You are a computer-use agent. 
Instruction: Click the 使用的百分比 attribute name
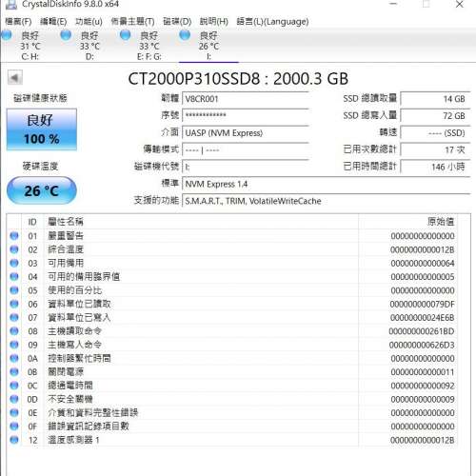pyautogui.click(x=75, y=290)
